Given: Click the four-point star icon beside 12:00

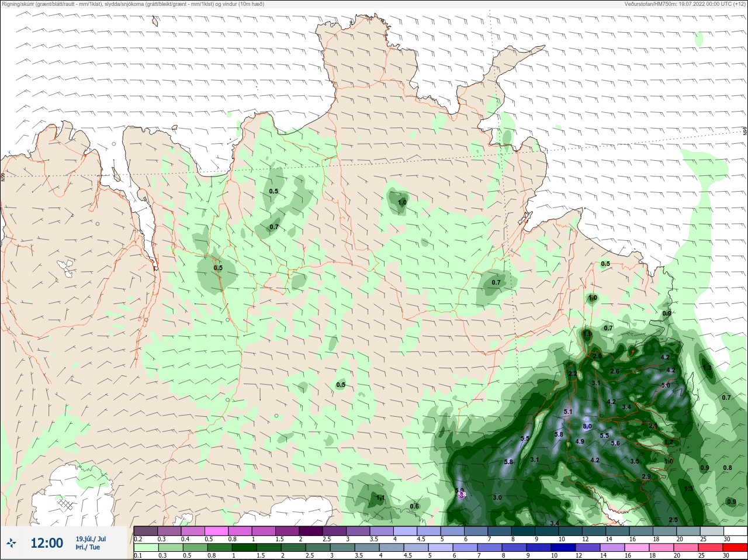Looking at the screenshot, I should pos(11,543).
